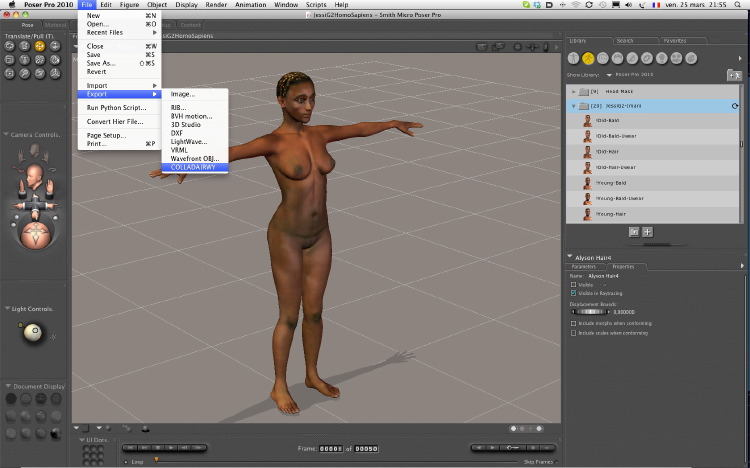Collapse the Camera Controls panel

coord(6,134)
